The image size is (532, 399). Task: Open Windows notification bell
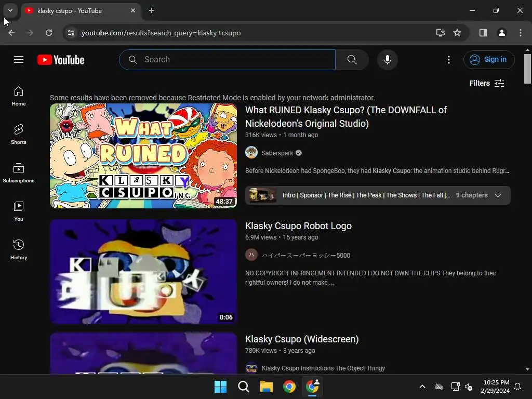pos(518,387)
